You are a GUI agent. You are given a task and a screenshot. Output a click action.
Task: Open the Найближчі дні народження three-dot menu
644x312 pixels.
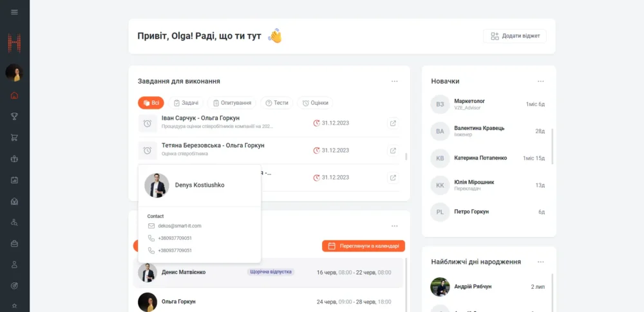541,262
